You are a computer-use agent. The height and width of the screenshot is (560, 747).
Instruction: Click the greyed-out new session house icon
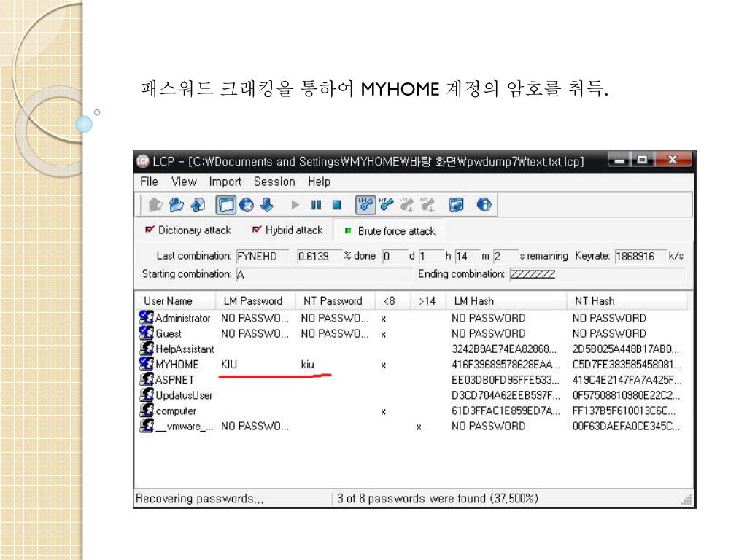pos(155,205)
